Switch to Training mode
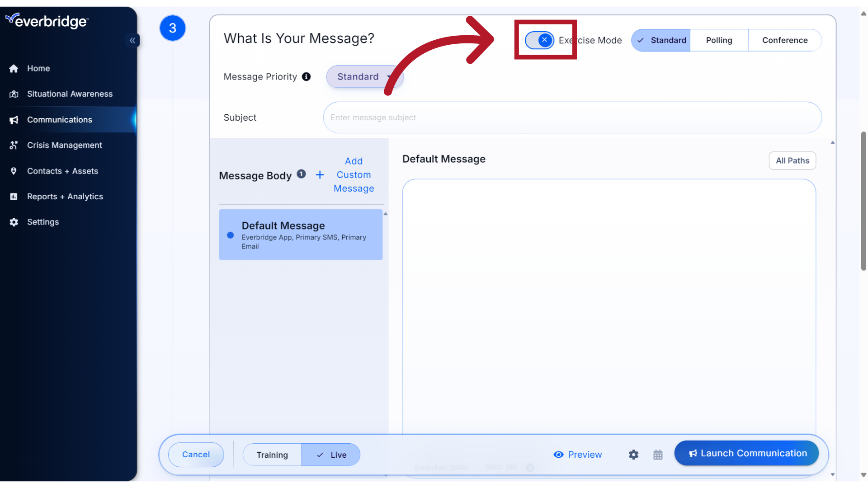The image size is (868, 488). [272, 455]
